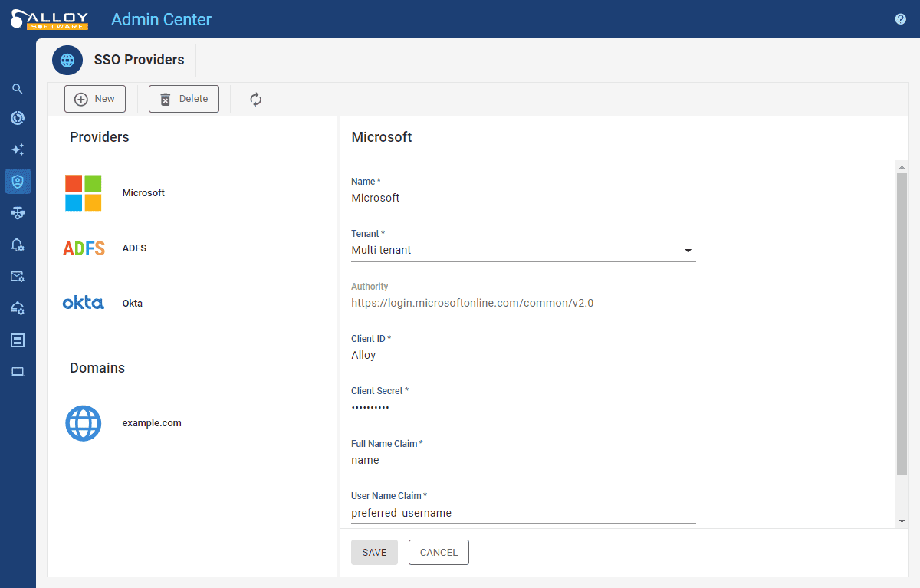Select the shield security icon in sidebar

point(18,182)
